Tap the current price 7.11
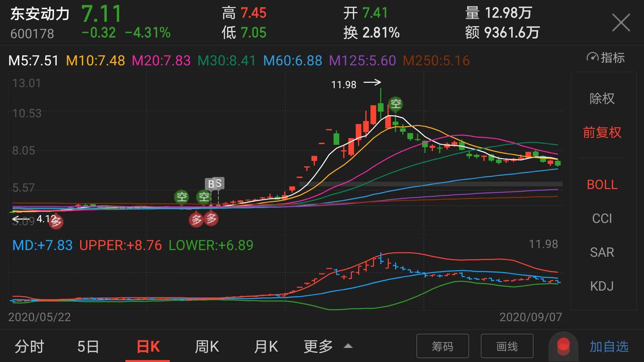The image size is (644, 362). (x=102, y=14)
